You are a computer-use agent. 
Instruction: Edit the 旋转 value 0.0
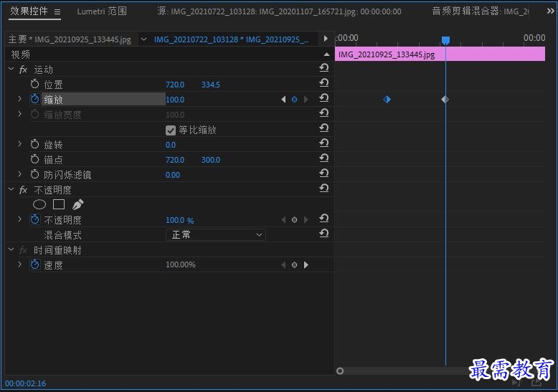click(x=171, y=145)
